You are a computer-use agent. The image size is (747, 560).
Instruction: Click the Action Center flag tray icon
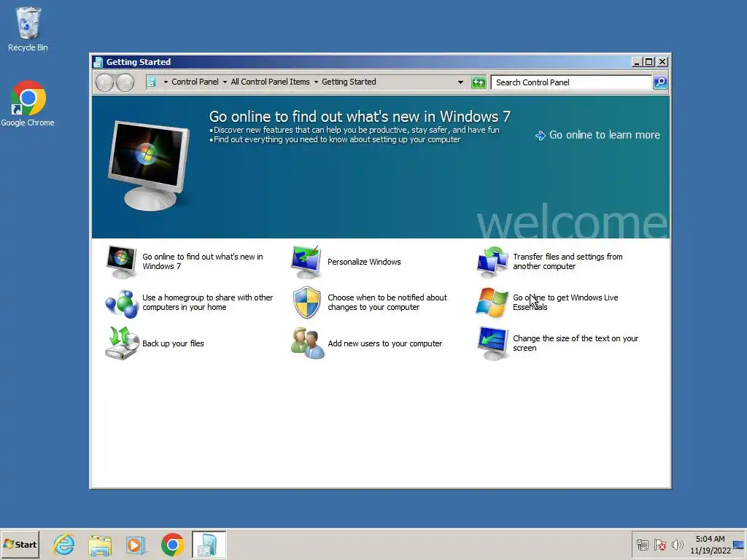pyautogui.click(x=659, y=545)
